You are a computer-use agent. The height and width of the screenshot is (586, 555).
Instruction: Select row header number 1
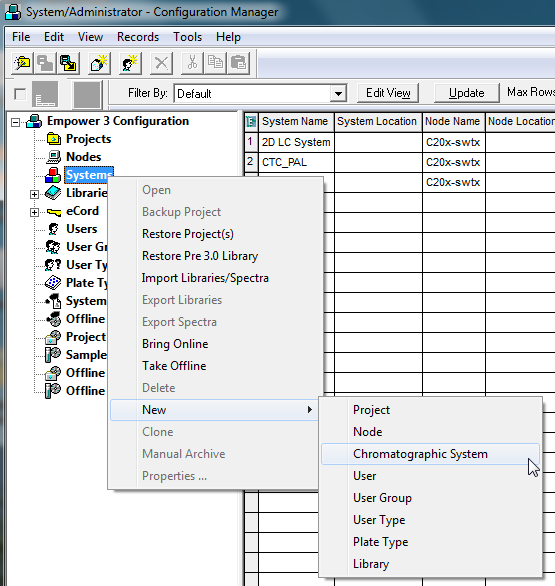251,142
